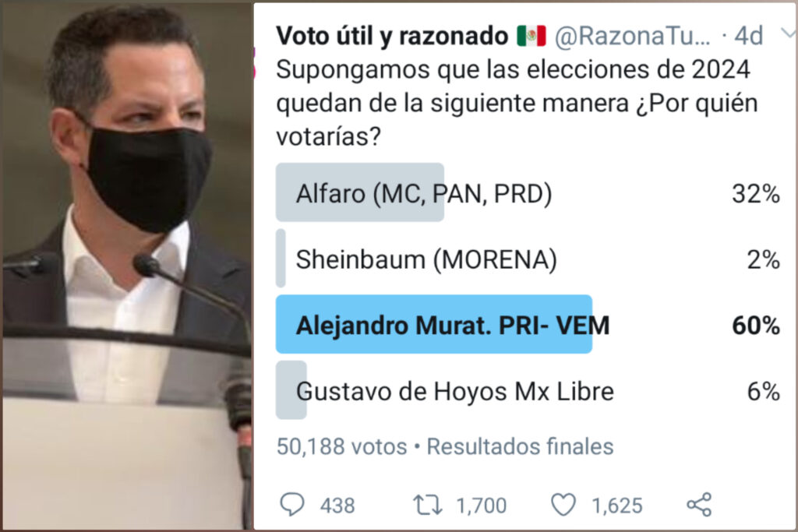
Task: Click the 50,188 votos count
Action: [x=341, y=446]
